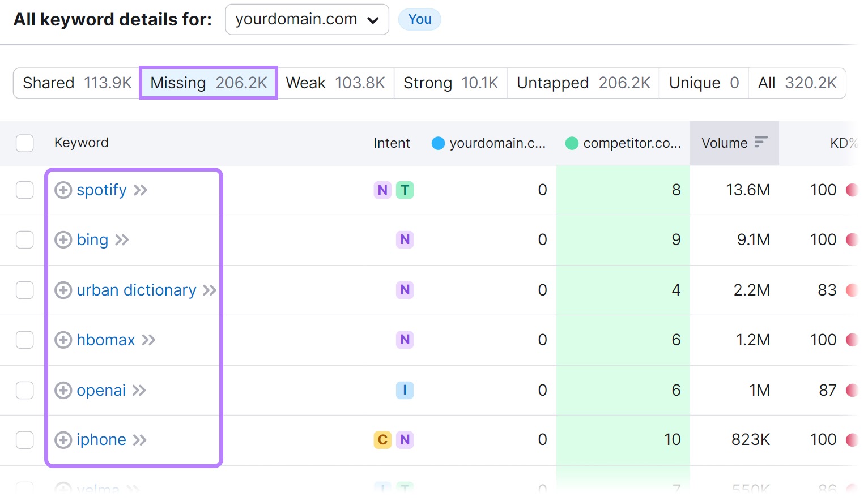Check the box for hbomax row
The width and height of the screenshot is (868, 501).
point(25,340)
